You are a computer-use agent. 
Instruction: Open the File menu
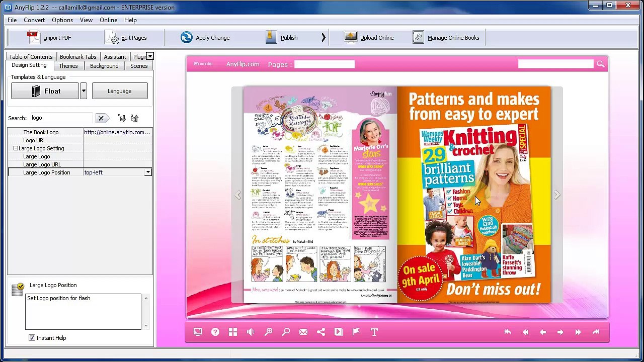[x=12, y=20]
